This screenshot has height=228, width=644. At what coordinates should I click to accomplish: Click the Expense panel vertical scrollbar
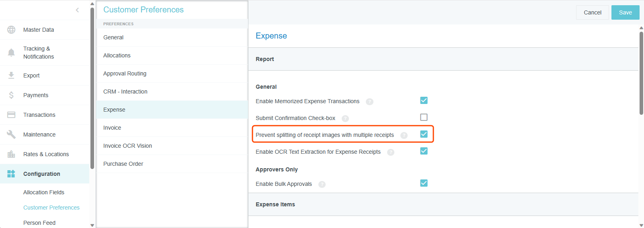point(641,73)
